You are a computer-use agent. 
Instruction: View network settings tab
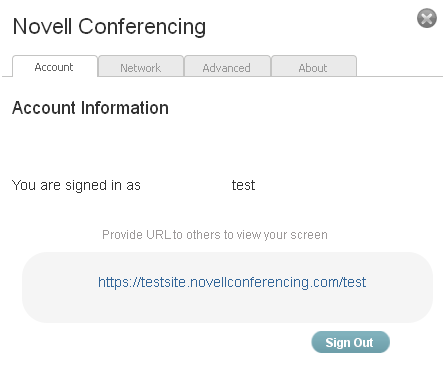[141, 66]
